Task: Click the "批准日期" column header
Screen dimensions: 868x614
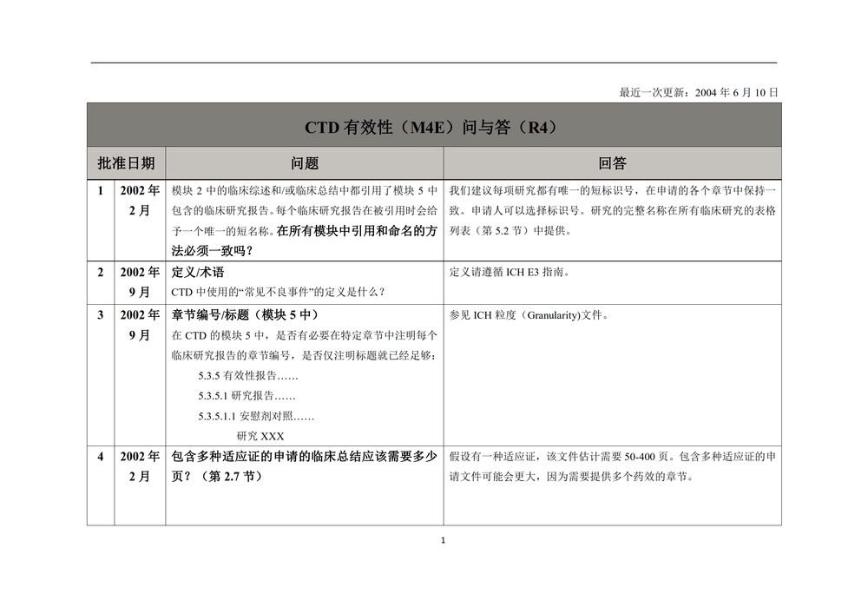Action: point(126,163)
